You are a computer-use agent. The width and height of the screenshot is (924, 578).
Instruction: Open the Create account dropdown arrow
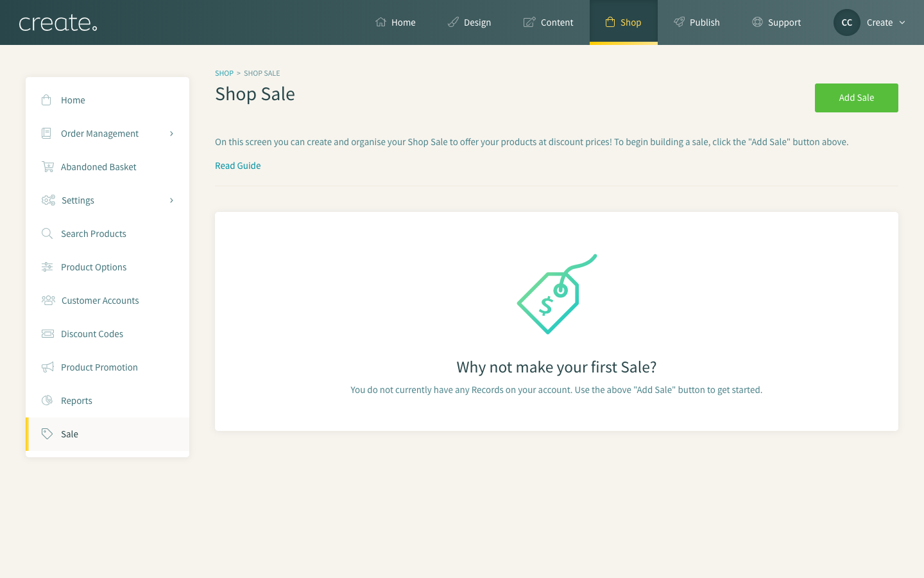point(902,22)
